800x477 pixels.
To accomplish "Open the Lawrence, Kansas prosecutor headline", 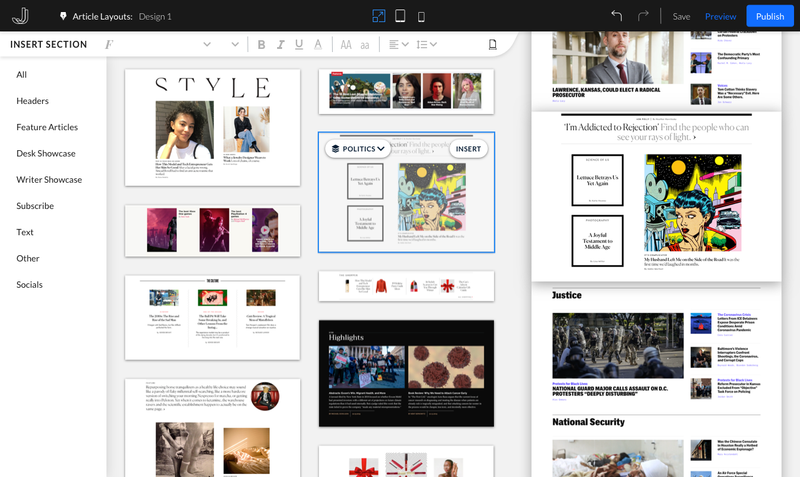I will point(606,92).
